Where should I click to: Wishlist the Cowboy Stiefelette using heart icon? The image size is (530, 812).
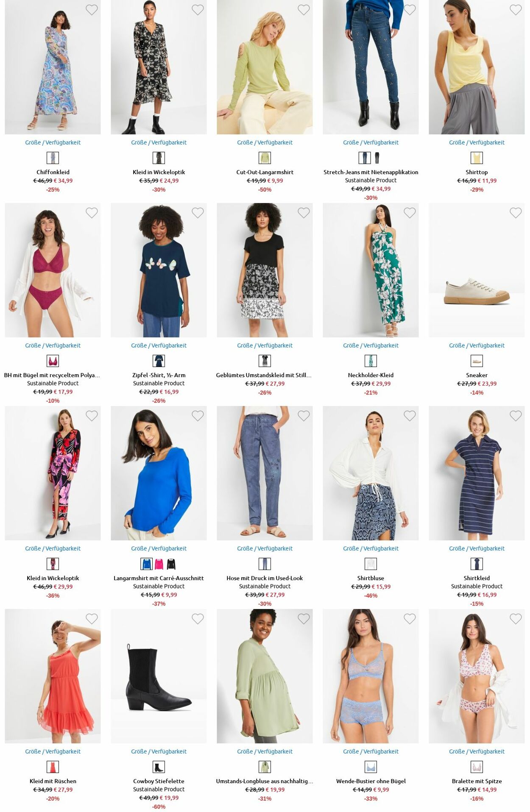click(x=198, y=619)
